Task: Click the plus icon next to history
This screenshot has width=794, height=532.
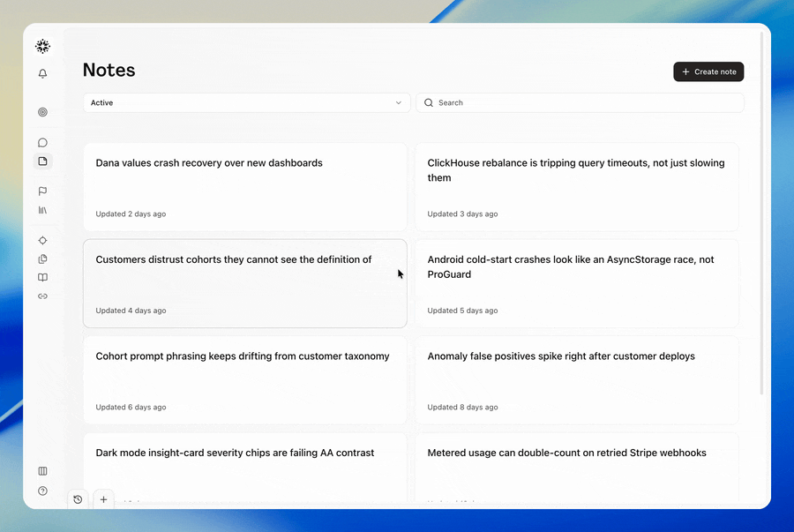Action: (x=103, y=499)
